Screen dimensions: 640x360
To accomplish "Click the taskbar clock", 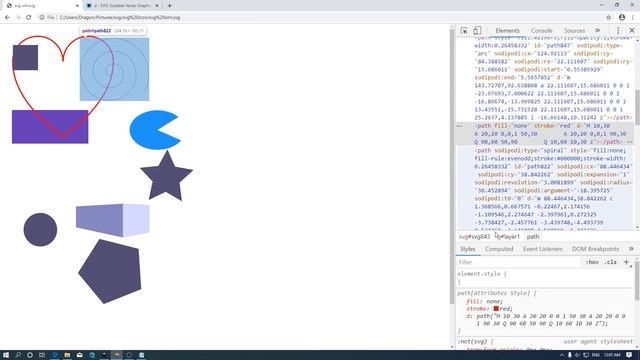I will (x=612, y=355).
